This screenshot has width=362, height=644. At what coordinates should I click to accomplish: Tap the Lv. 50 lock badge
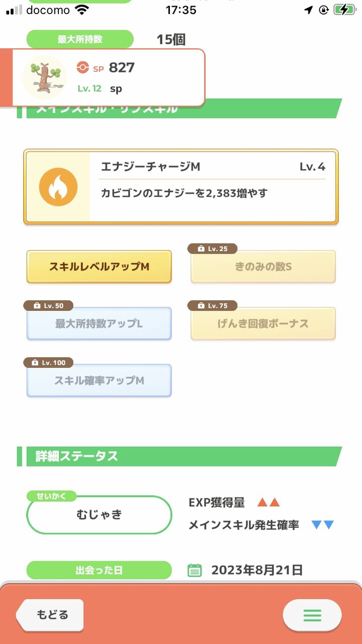point(48,305)
